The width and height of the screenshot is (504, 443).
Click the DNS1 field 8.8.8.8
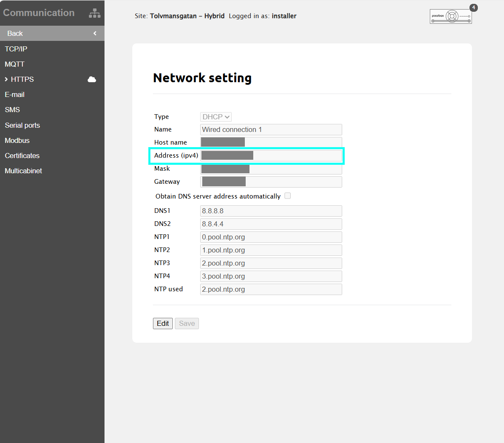(x=271, y=211)
